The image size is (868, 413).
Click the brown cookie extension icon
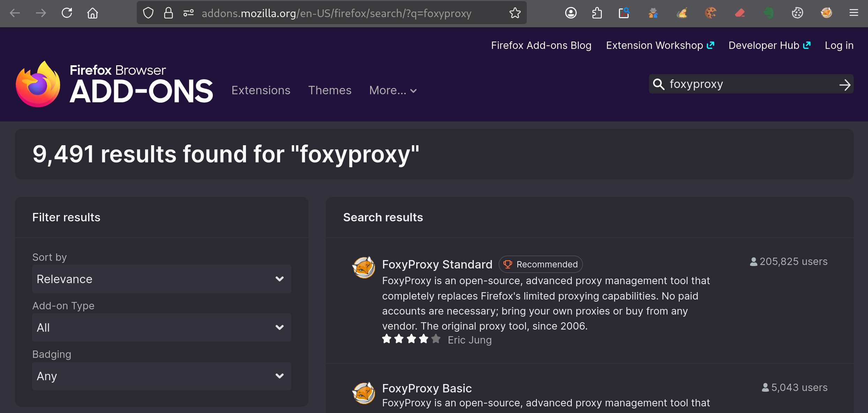pos(711,13)
